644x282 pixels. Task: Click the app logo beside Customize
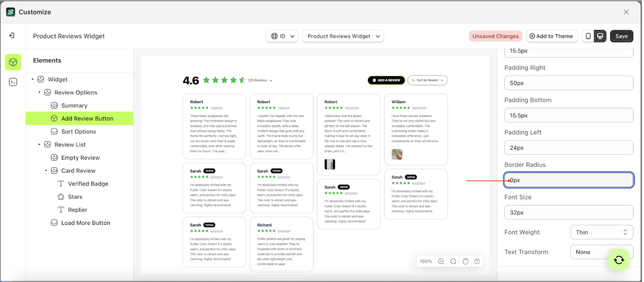(x=11, y=12)
